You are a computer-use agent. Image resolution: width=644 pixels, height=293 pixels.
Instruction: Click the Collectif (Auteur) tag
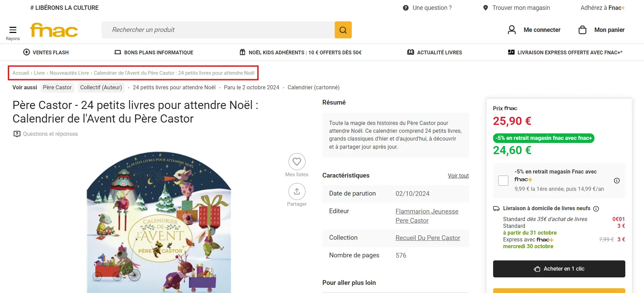101,88
